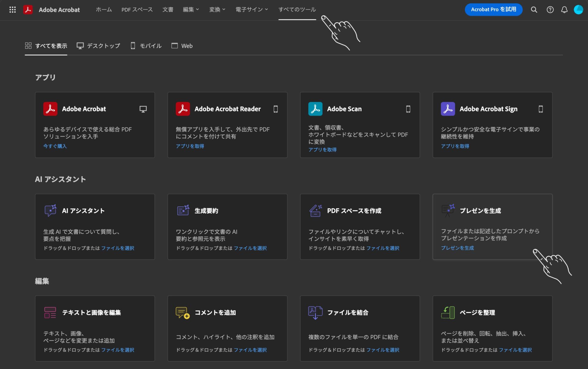Click desktop monitor icon on Adobe Acrobat card
Viewport: 588px width, 369px height.
point(143,109)
